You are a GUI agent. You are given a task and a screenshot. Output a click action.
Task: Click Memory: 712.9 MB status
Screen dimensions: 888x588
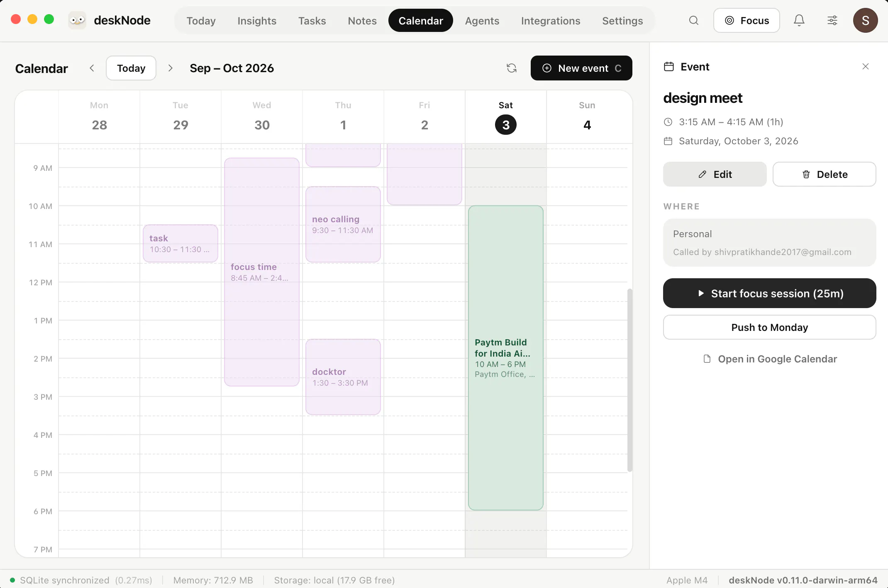[x=213, y=580]
